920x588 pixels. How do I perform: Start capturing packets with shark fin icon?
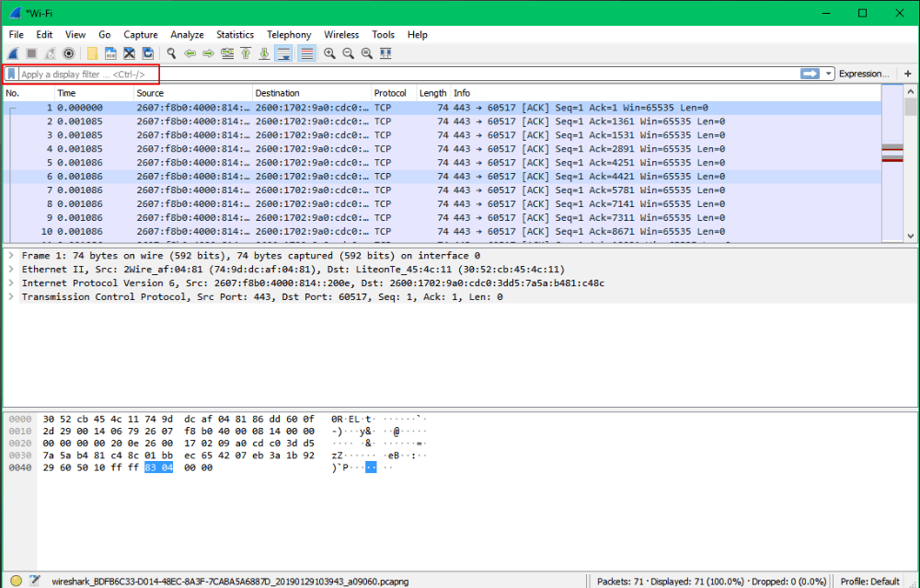pyautogui.click(x=13, y=53)
